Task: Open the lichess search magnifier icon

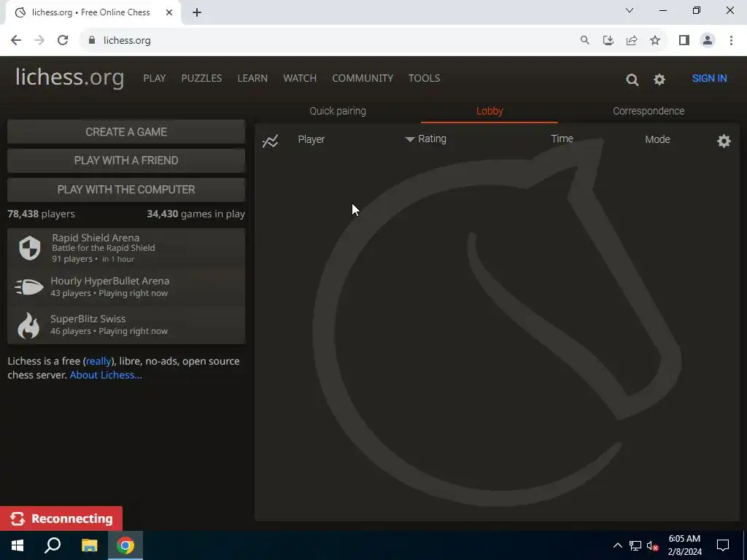Action: pos(632,79)
